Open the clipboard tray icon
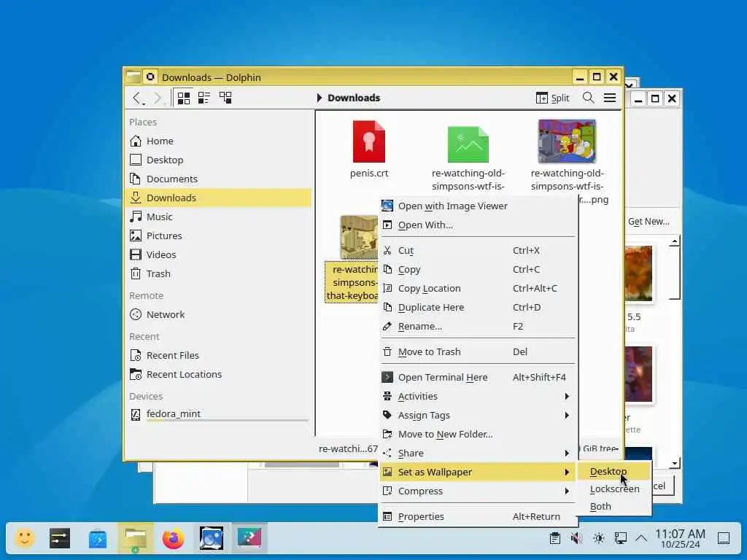 pyautogui.click(x=554, y=539)
